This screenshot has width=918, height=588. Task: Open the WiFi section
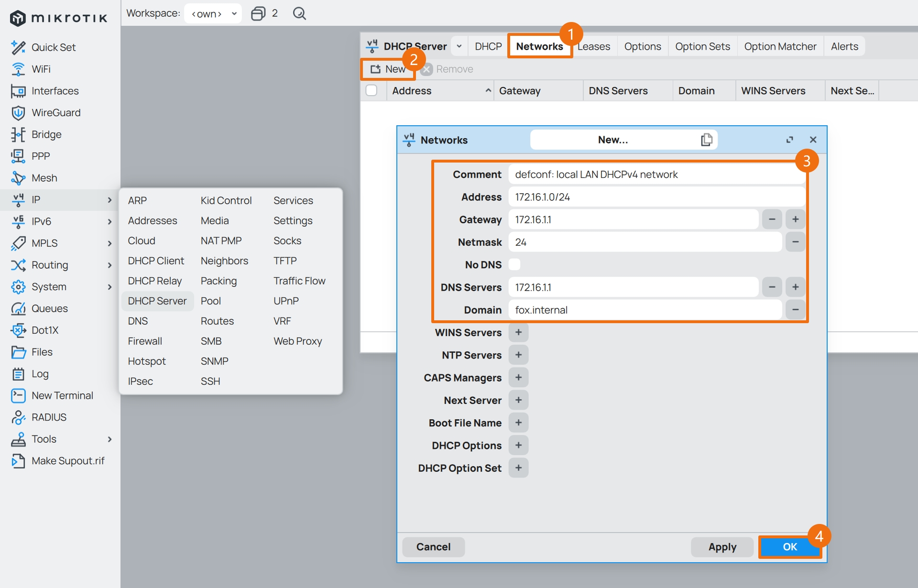click(x=41, y=69)
